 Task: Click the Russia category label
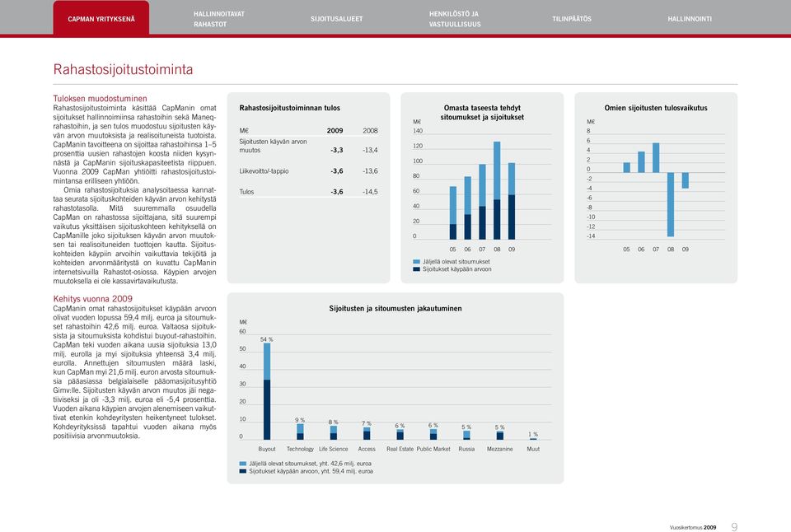tap(466, 449)
